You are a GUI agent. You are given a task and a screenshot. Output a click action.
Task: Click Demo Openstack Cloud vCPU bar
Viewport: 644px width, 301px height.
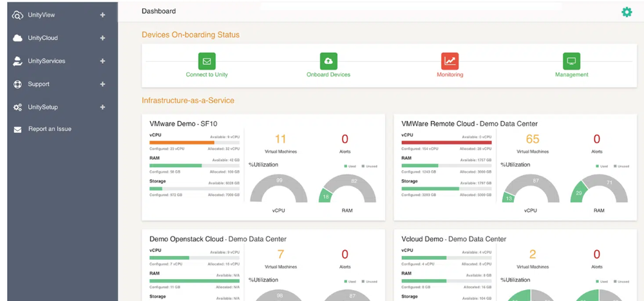coord(194,258)
